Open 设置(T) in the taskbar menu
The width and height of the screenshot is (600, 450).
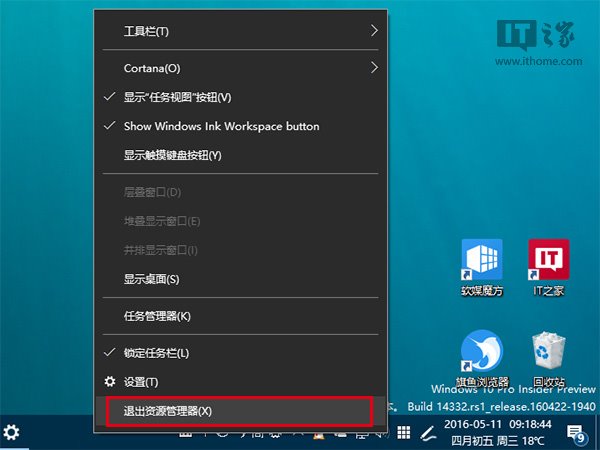[140, 382]
